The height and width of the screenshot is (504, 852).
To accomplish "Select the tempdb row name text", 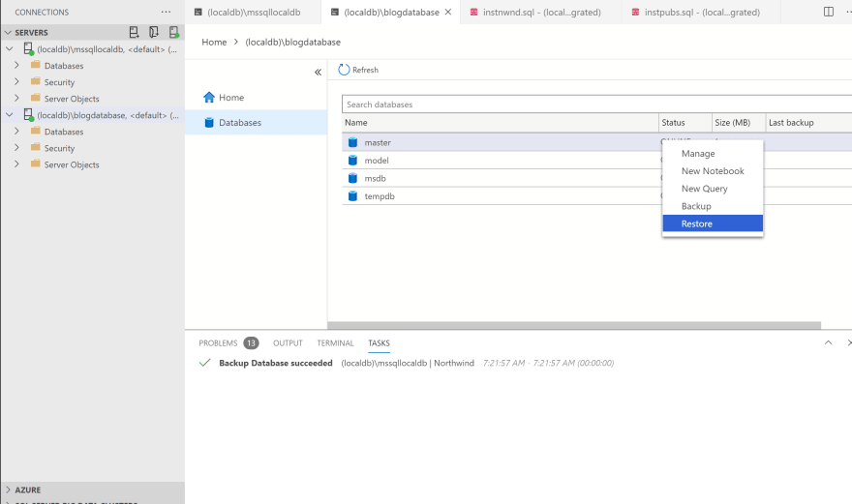I will click(380, 196).
